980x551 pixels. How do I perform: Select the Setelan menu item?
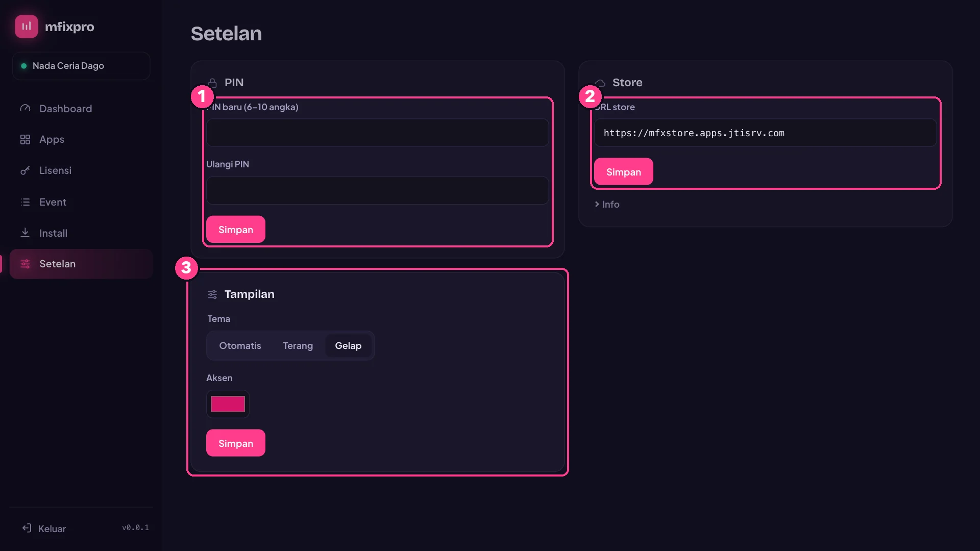pos(81,264)
